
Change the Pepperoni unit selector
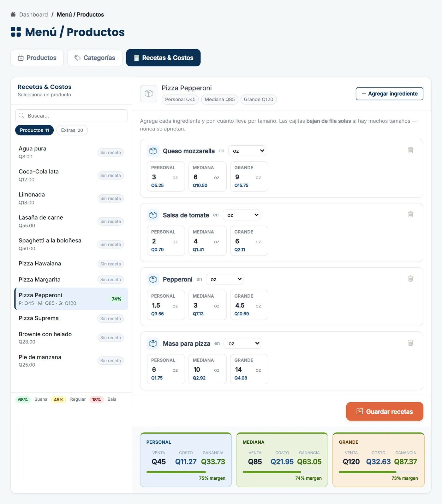pos(225,279)
